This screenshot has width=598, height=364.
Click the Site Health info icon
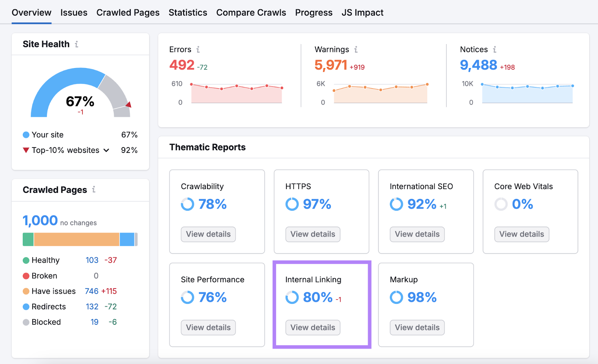77,44
